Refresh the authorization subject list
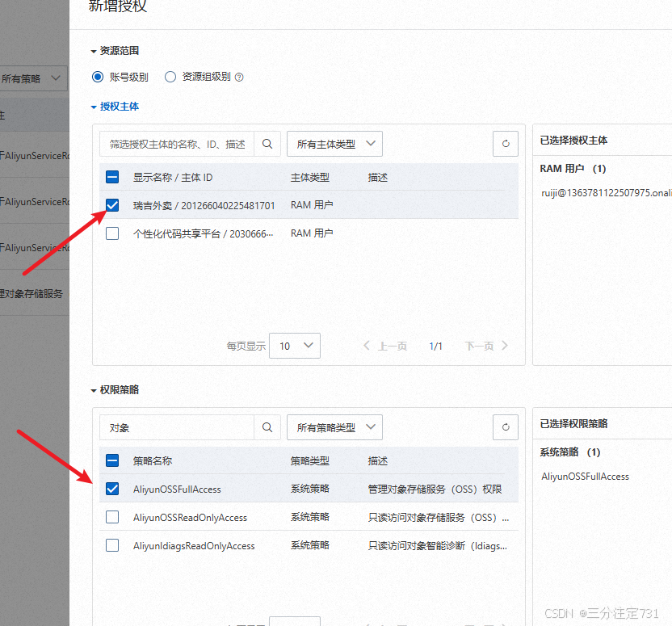The image size is (672, 626). click(505, 143)
